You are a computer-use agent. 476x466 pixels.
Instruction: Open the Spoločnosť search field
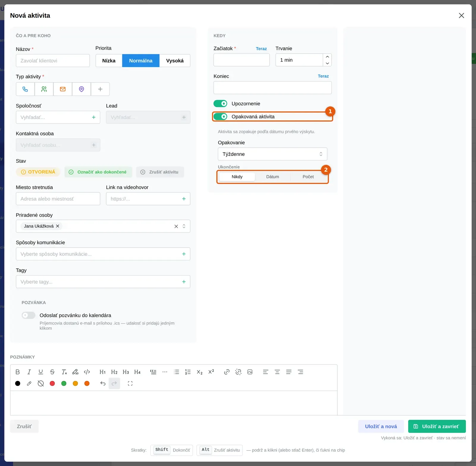pyautogui.click(x=58, y=117)
